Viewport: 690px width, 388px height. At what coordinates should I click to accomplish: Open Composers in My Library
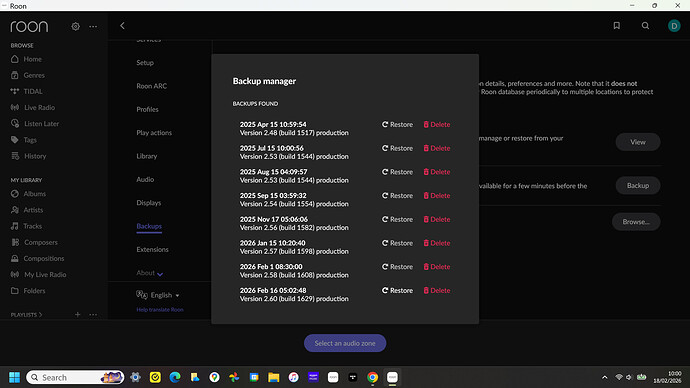(34, 242)
